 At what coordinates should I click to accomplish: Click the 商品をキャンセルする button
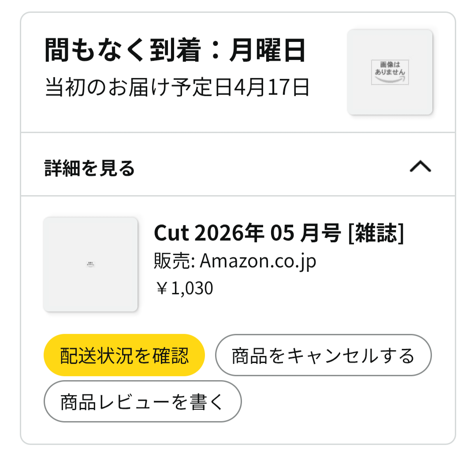coord(323,355)
